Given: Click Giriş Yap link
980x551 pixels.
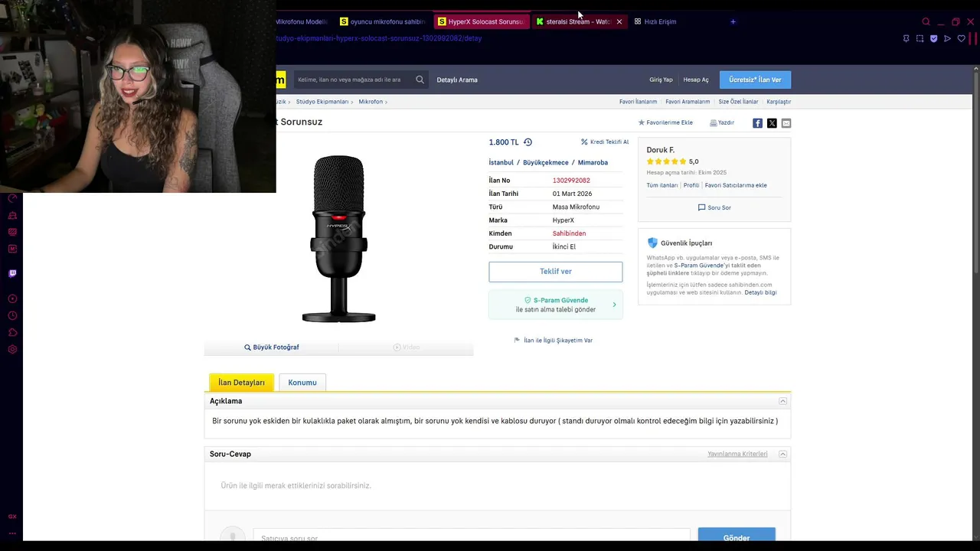Looking at the screenshot, I should tap(661, 80).
